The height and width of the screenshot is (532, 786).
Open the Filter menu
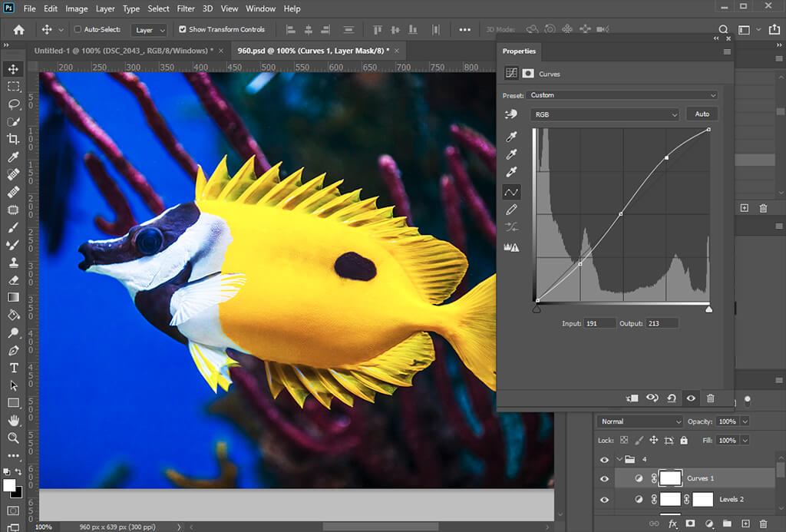186,8
